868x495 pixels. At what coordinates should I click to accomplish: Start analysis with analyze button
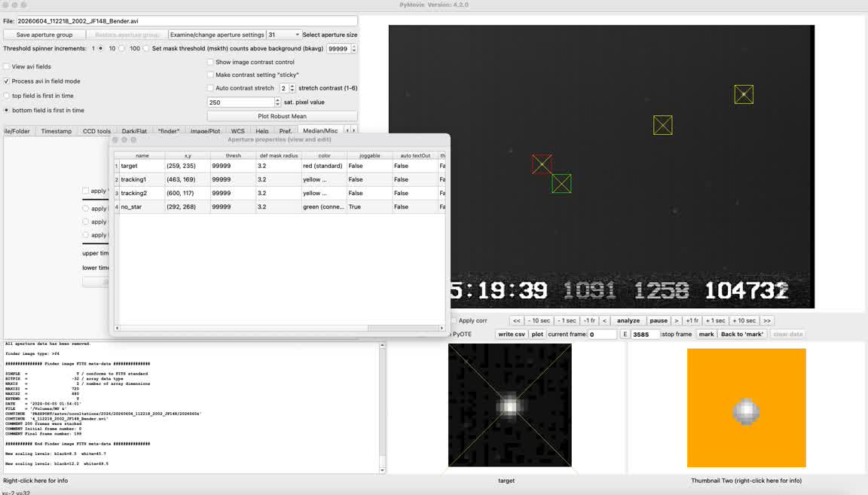pos(628,321)
